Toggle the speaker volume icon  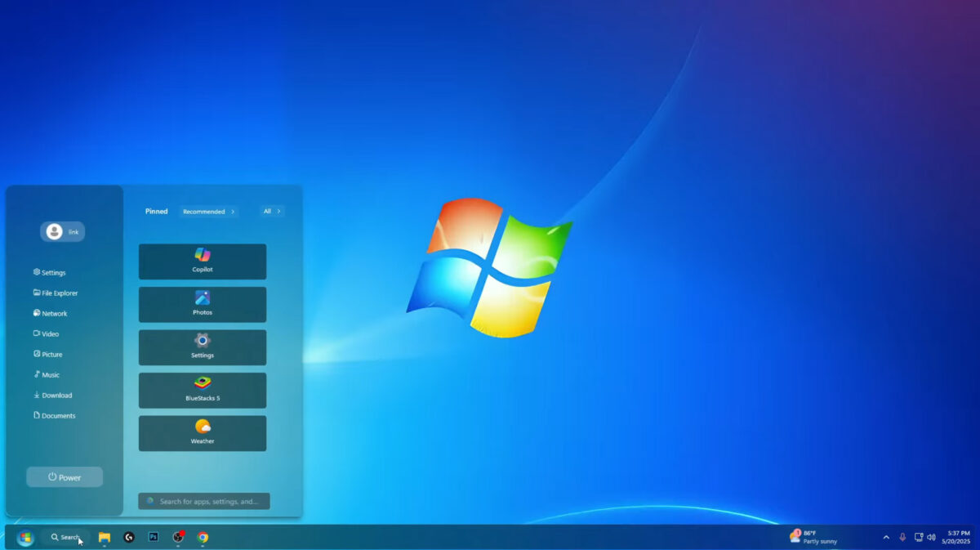pyautogui.click(x=932, y=537)
